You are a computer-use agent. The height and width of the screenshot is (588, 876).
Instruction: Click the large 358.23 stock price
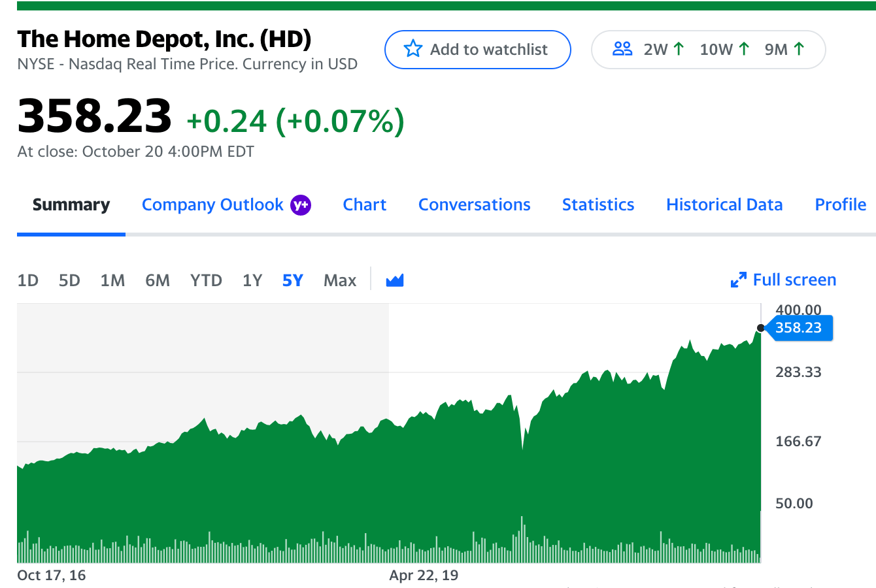[x=95, y=116]
